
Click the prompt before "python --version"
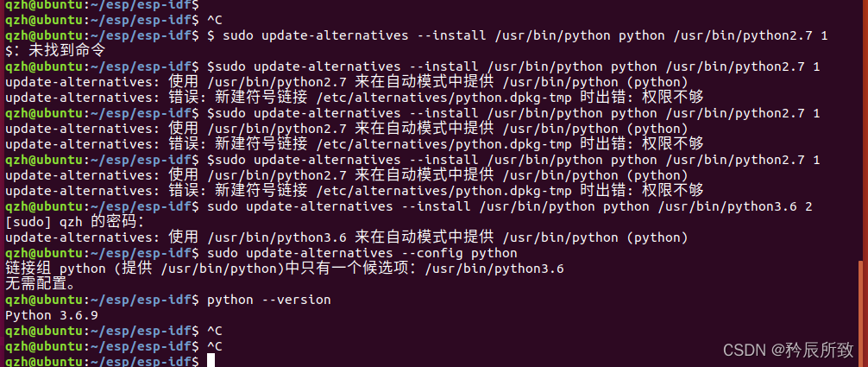[102, 299]
